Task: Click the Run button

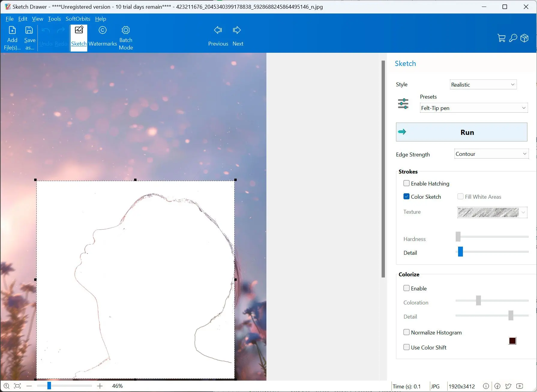Action: click(x=461, y=132)
